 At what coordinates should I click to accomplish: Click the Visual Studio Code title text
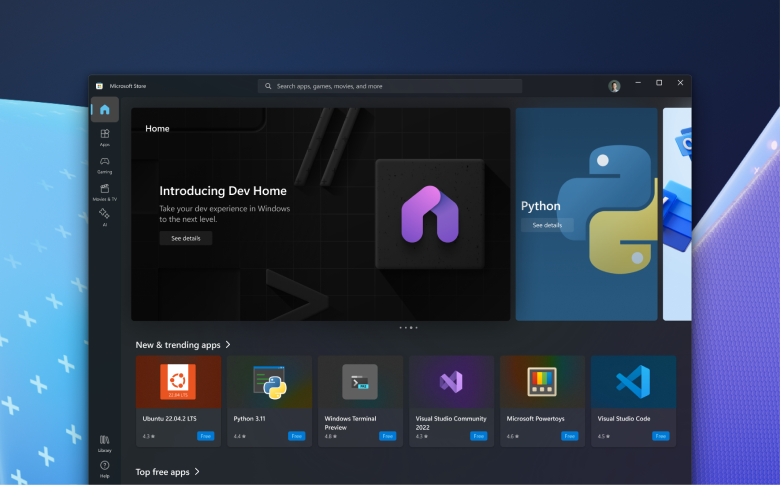coord(624,419)
